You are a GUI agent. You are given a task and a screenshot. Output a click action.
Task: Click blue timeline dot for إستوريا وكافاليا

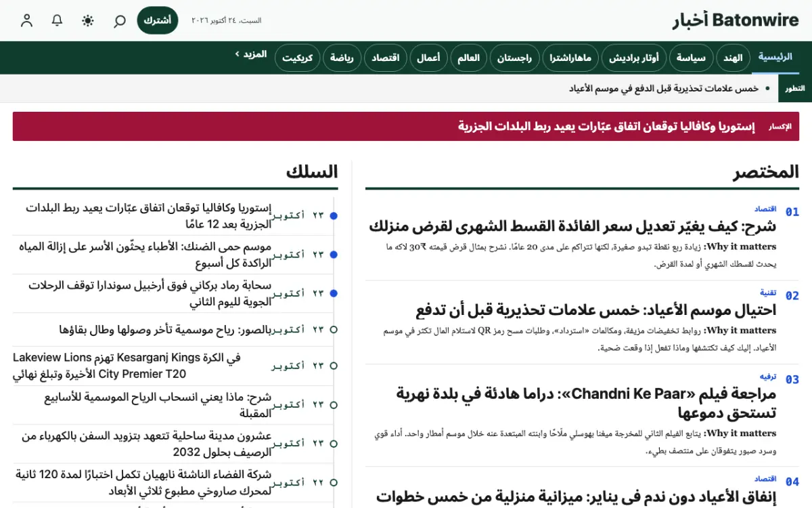pyautogui.click(x=333, y=216)
